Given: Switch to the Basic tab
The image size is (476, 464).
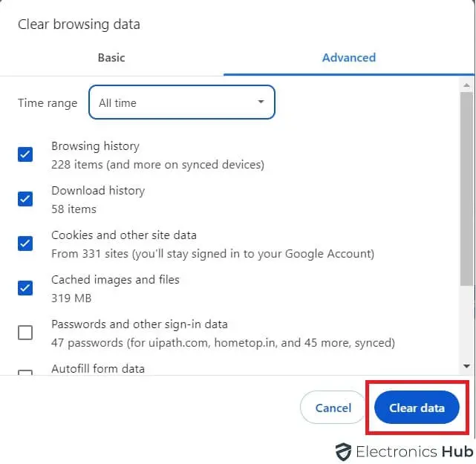Looking at the screenshot, I should point(111,58).
